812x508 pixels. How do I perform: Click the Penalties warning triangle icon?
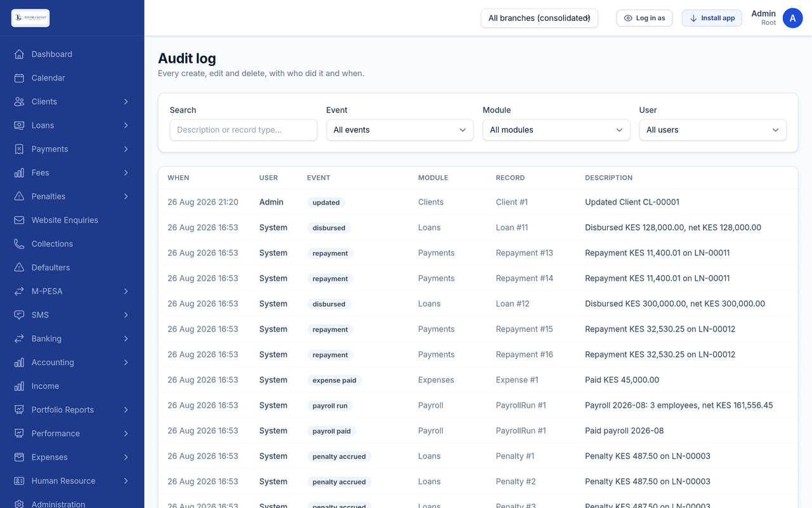coord(19,196)
